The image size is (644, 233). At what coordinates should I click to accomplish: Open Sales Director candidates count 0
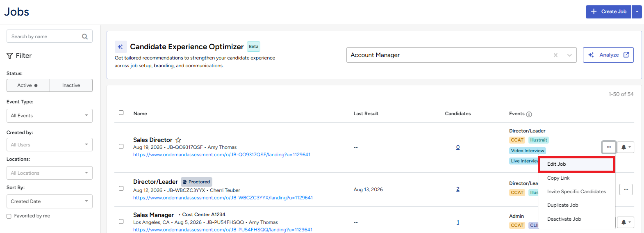[x=458, y=147]
